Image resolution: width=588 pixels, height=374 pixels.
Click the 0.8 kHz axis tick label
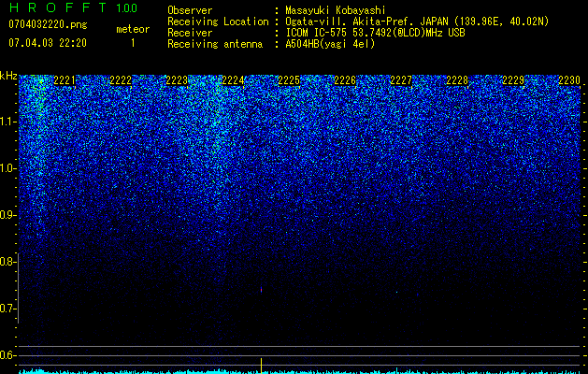point(7,262)
